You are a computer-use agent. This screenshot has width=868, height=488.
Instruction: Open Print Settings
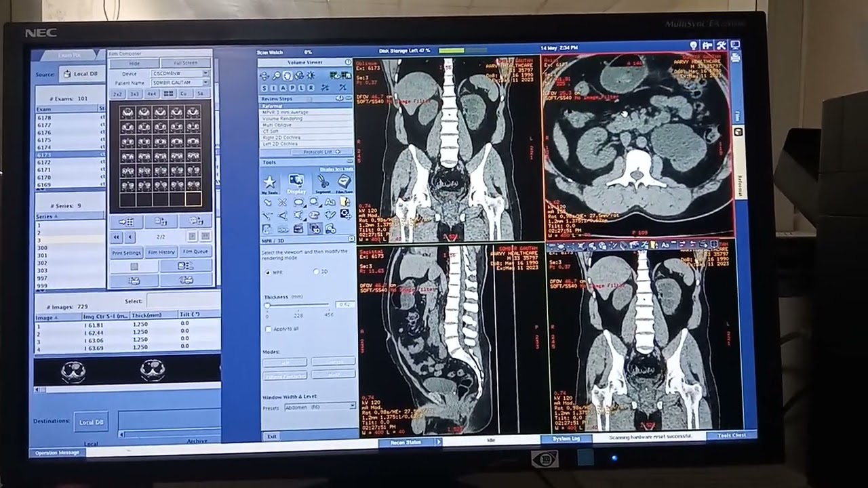point(126,252)
